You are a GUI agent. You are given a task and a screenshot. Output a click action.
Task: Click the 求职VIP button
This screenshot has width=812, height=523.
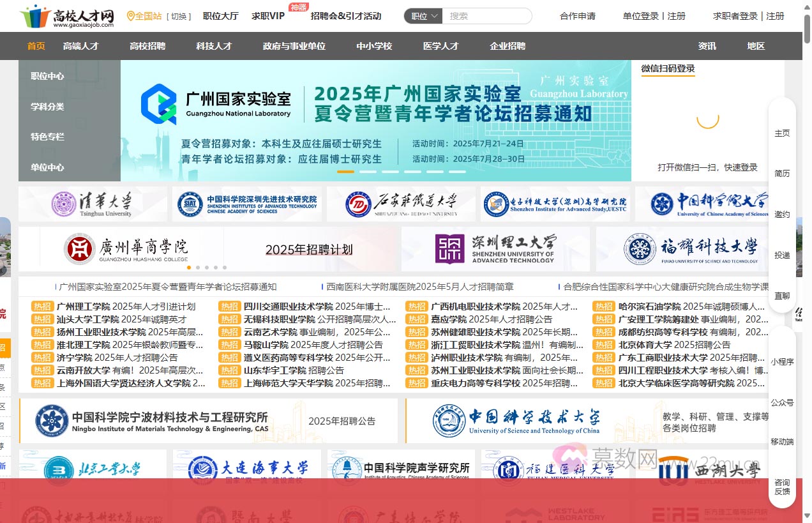click(x=268, y=16)
